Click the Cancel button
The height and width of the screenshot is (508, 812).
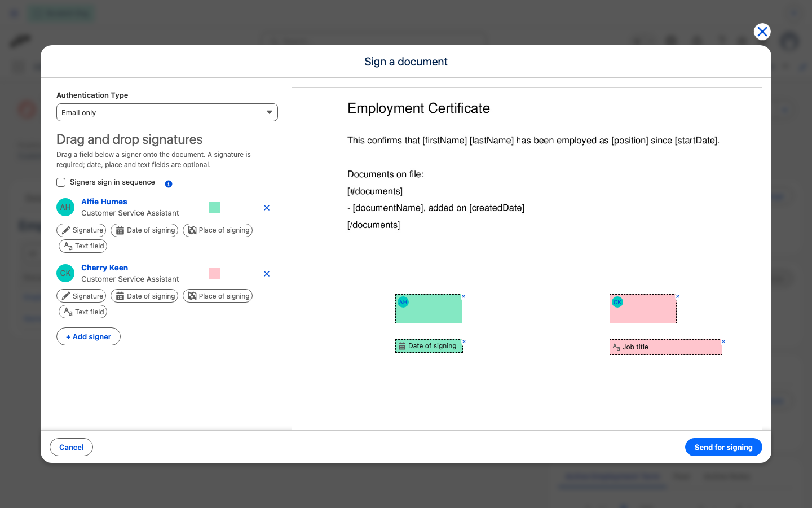pos(72,447)
